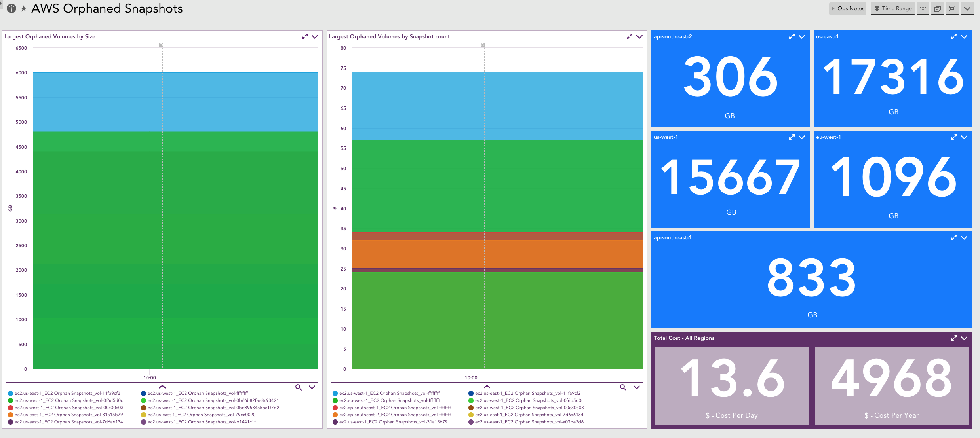Click the 13.6 Cost Per Day tile
Viewport: 980px width, 438px height.
click(731, 386)
